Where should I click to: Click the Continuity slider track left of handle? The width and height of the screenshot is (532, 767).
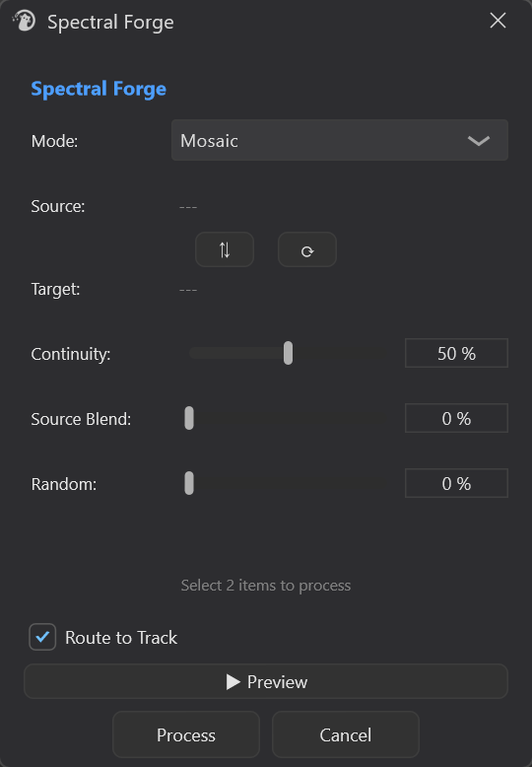(236, 353)
